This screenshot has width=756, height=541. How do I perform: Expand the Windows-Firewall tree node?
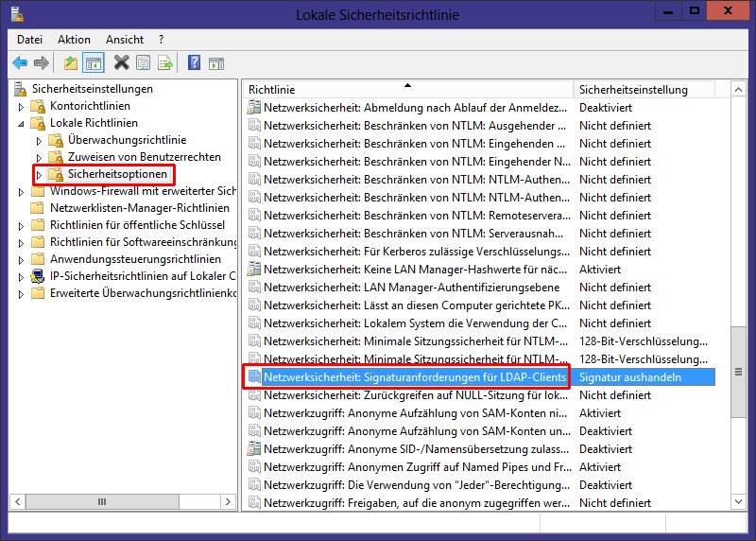click(x=21, y=192)
